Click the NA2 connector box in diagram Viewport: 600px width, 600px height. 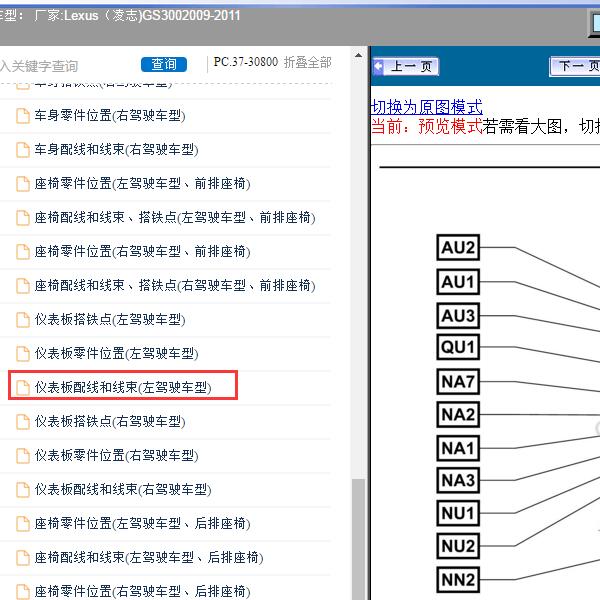[458, 414]
